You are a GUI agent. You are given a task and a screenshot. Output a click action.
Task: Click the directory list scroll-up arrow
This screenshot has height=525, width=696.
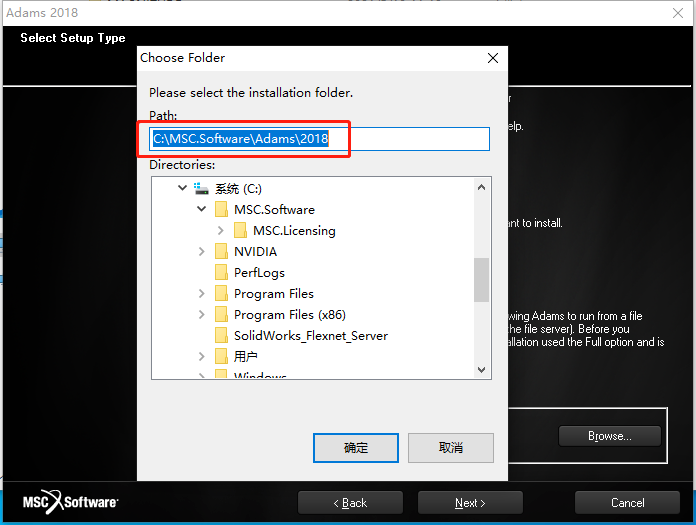tap(482, 187)
